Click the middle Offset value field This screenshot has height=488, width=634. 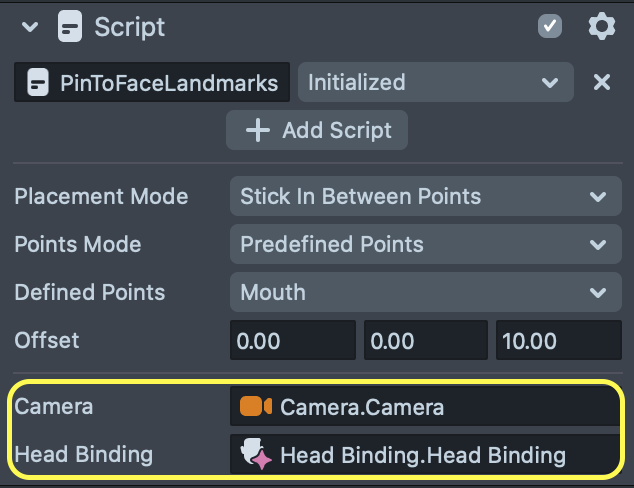pyautogui.click(x=425, y=341)
